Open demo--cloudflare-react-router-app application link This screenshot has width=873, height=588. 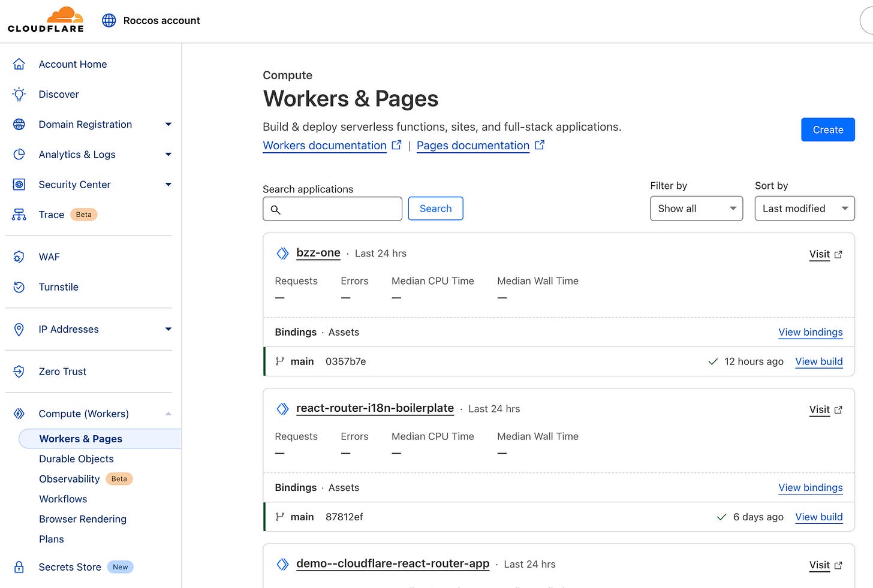tap(393, 563)
